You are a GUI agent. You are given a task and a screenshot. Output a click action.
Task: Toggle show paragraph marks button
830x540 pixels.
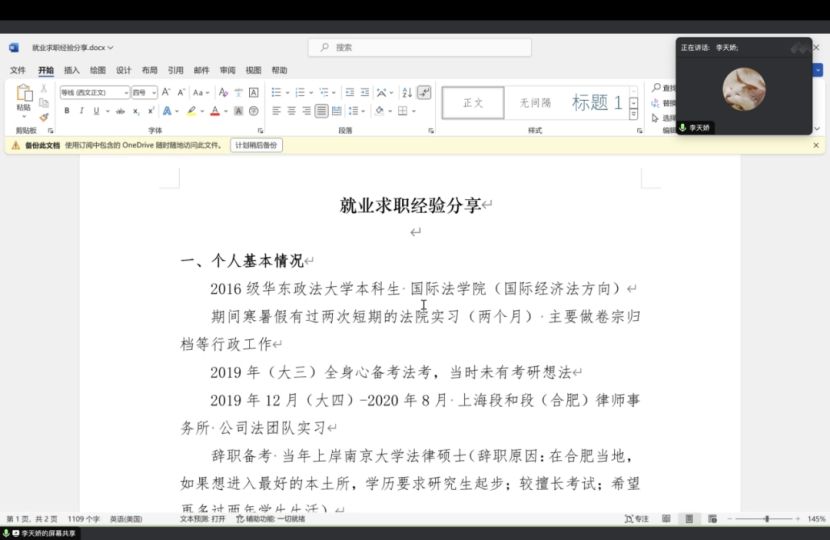[x=424, y=92]
